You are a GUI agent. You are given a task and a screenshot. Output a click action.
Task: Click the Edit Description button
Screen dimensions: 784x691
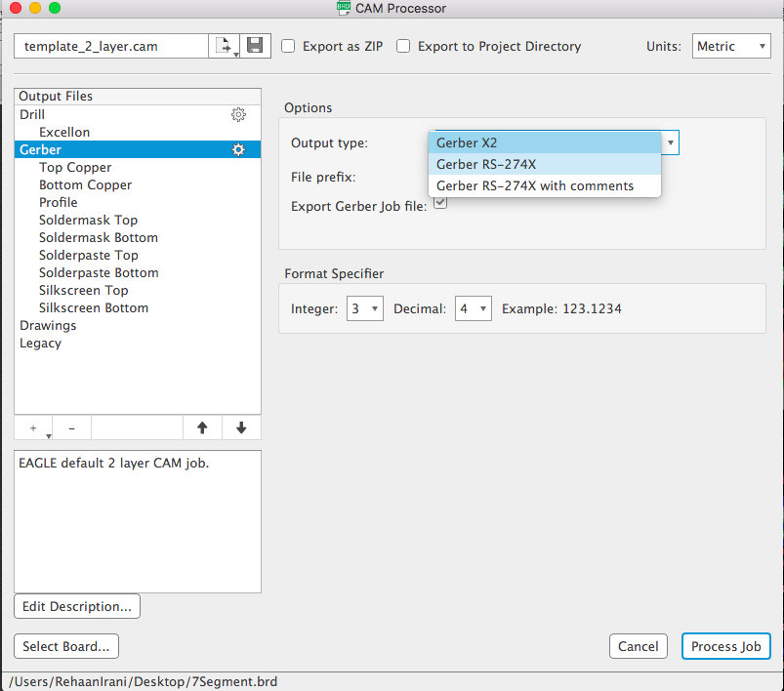click(x=77, y=606)
